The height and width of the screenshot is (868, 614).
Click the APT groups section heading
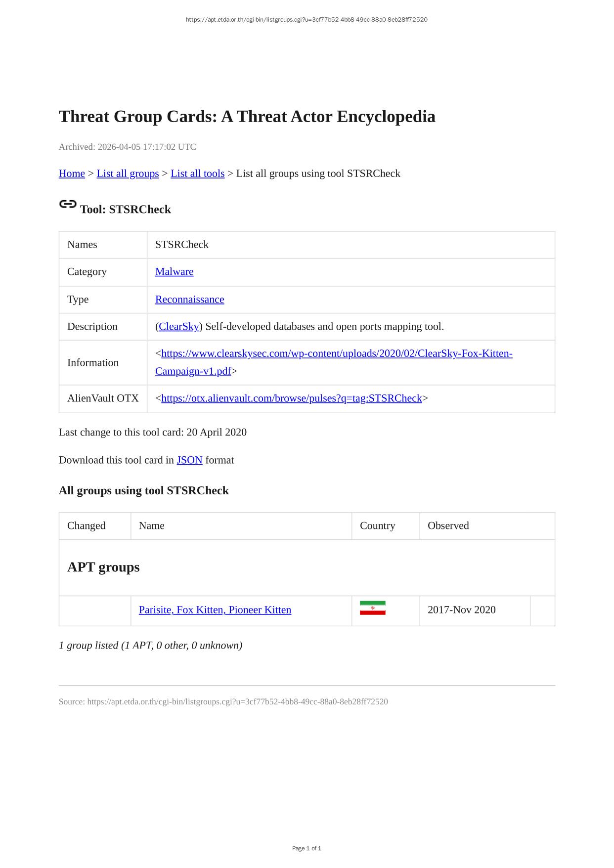103,567
